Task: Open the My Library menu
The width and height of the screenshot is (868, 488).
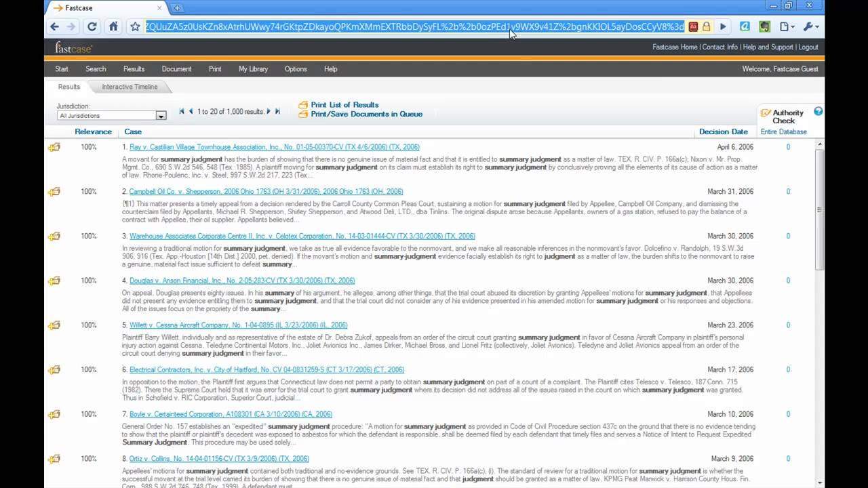Action: tap(253, 69)
